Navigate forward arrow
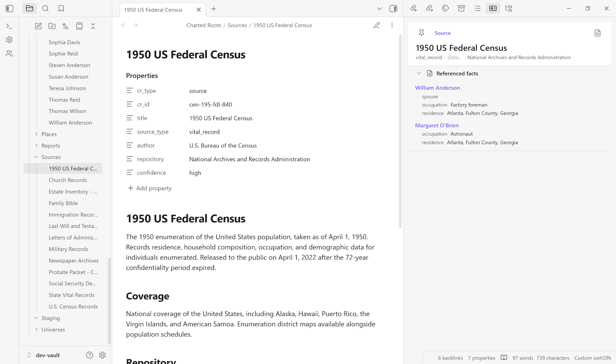Screen dimensions: 616x364 click(x=135, y=25)
